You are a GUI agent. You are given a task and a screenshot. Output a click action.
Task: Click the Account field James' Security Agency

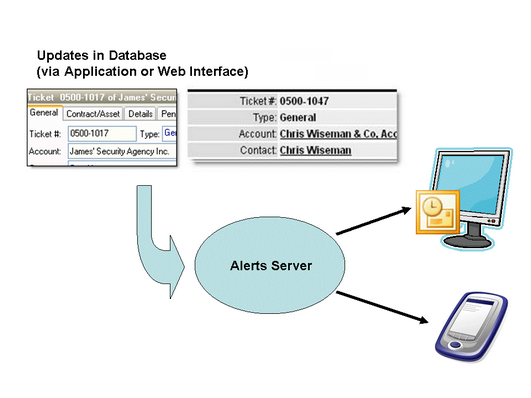[122, 151]
